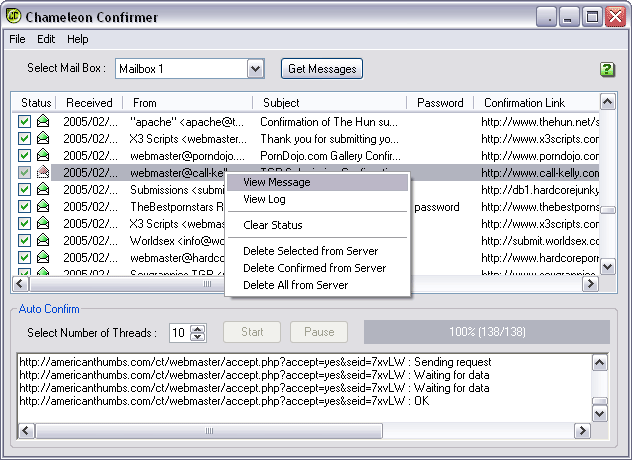Click envelope icon in the apache row
Viewport: 632px width, 460px height.
44,122
